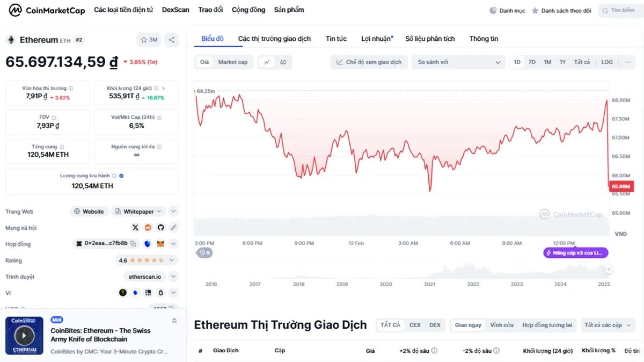Open Ethereum's official Website button
Screen dimensions: 644x362
(x=89, y=211)
